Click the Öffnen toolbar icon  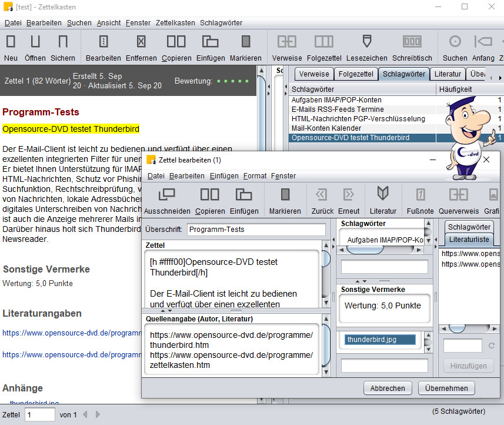point(35,42)
